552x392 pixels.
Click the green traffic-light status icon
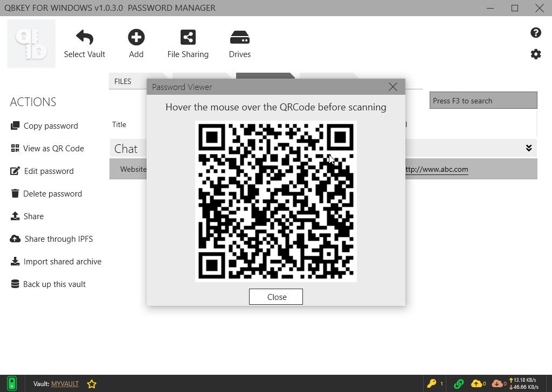point(12,383)
